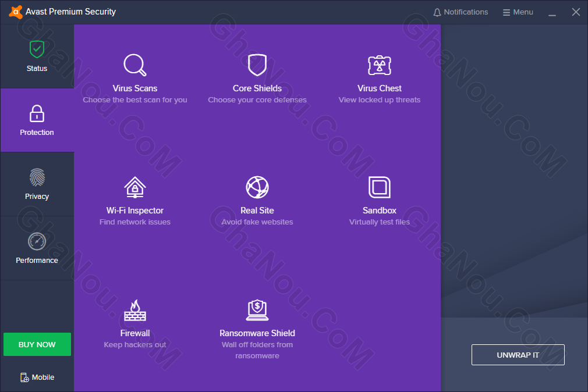Click 'Avoid fake websites' text

(x=257, y=222)
